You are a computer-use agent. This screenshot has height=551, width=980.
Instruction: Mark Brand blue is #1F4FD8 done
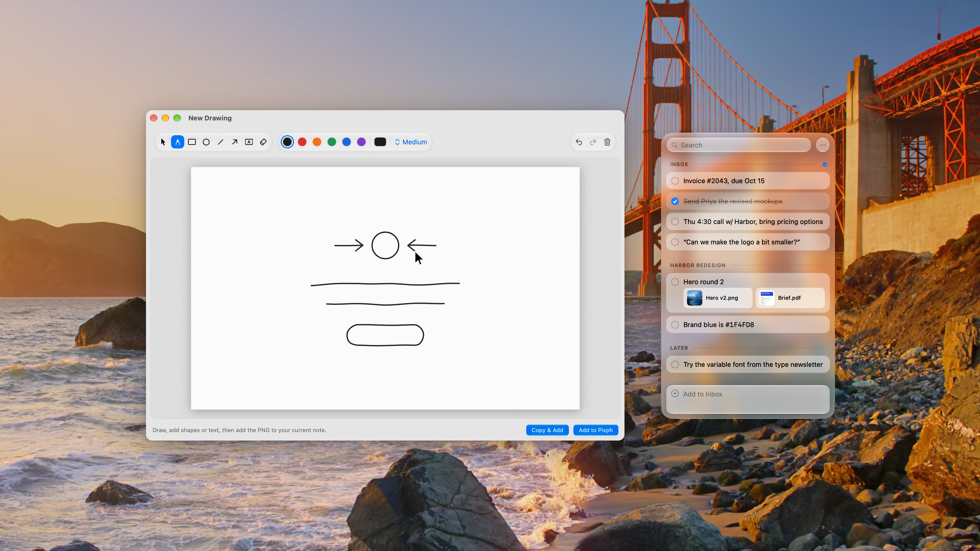click(675, 324)
